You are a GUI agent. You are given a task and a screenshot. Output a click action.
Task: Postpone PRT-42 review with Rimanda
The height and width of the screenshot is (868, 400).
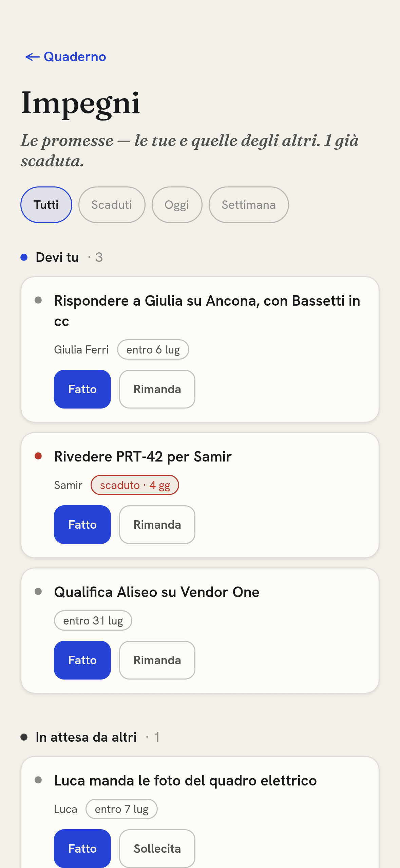tap(157, 525)
